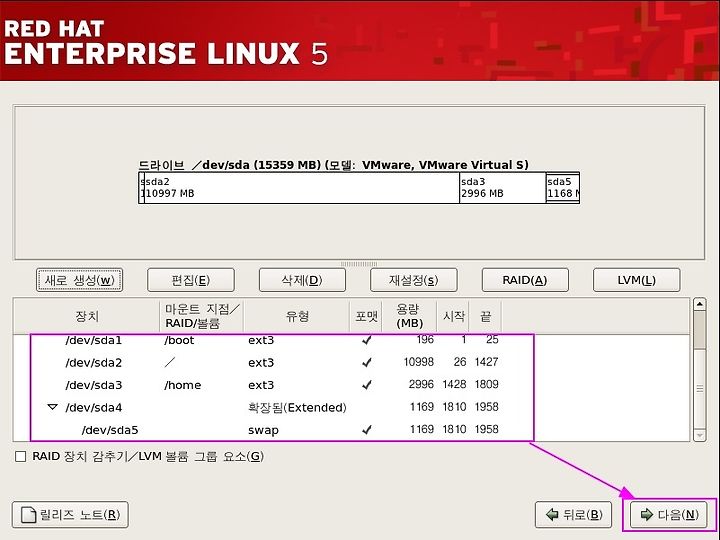Image resolution: width=720 pixels, height=540 pixels.
Task: Sort by the 유형 column header
Action: pyautogui.click(x=297, y=316)
